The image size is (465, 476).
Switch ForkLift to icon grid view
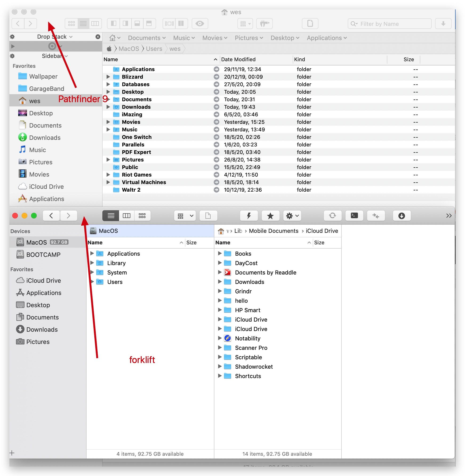[142, 216]
